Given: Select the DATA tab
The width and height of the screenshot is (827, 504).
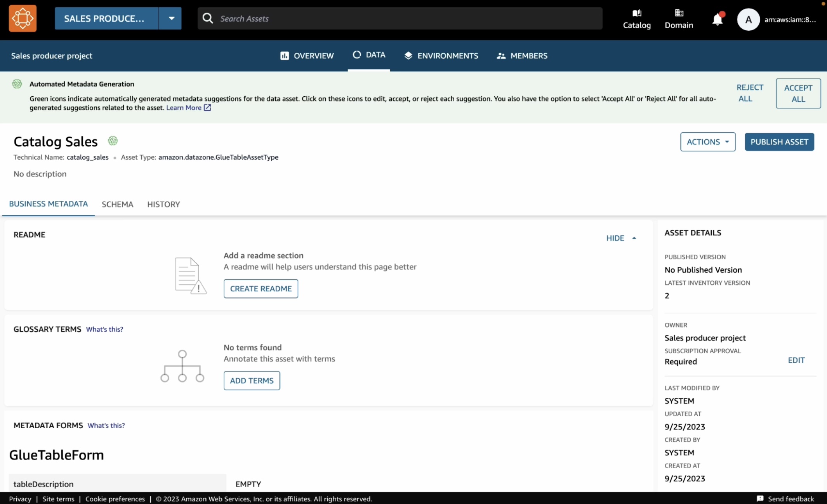Looking at the screenshot, I should 369,55.
